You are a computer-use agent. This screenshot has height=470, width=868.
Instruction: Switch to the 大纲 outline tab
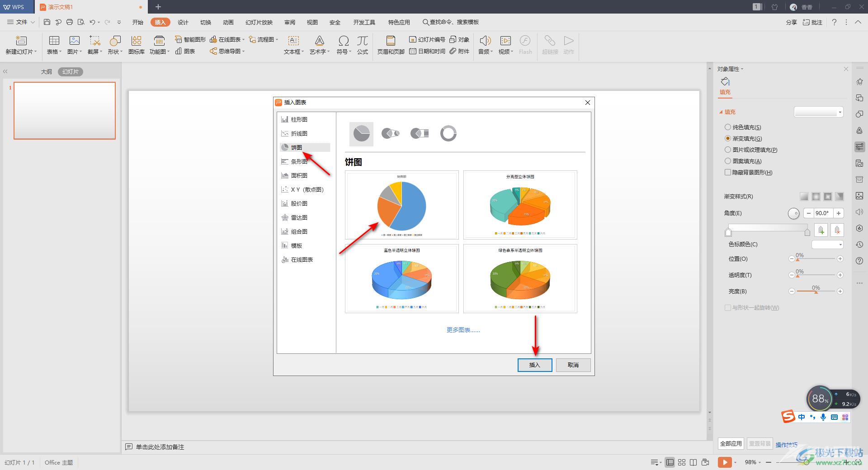pos(46,72)
